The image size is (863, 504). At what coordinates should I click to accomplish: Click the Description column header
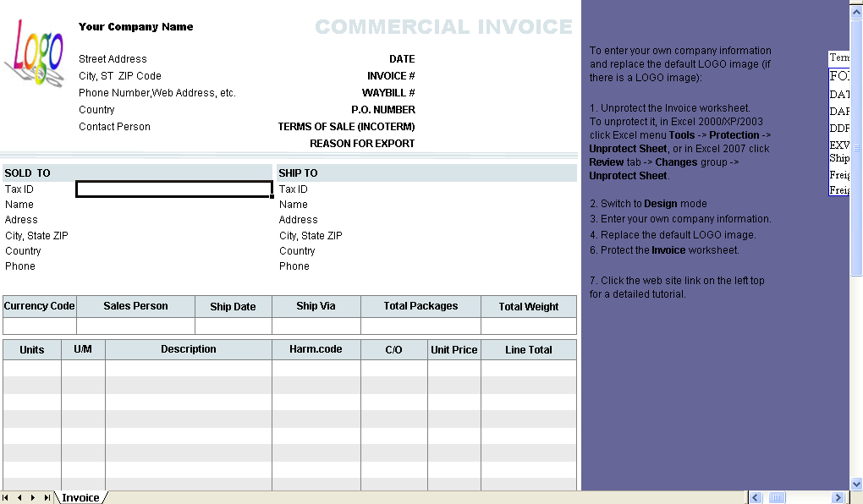coord(188,349)
